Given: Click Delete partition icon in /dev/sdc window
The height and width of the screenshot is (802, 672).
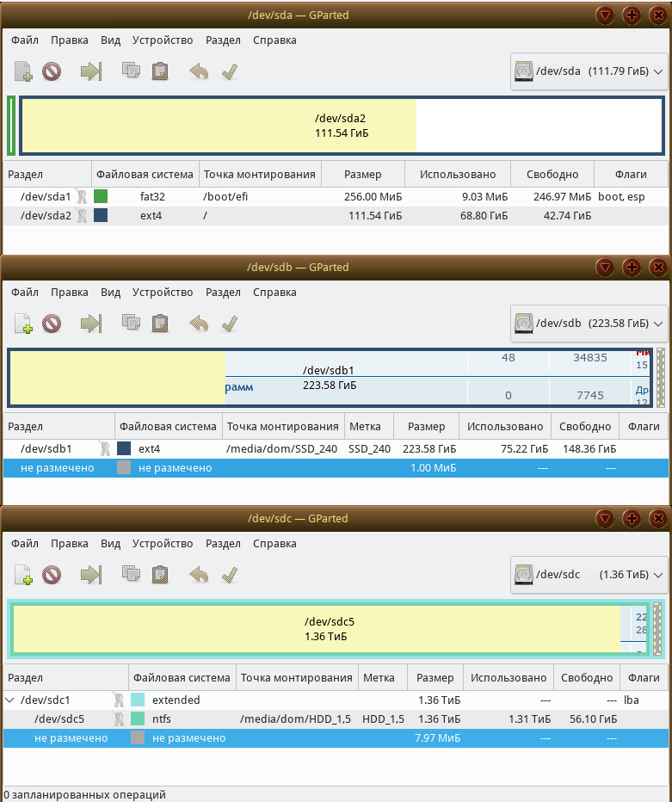Looking at the screenshot, I should [52, 576].
